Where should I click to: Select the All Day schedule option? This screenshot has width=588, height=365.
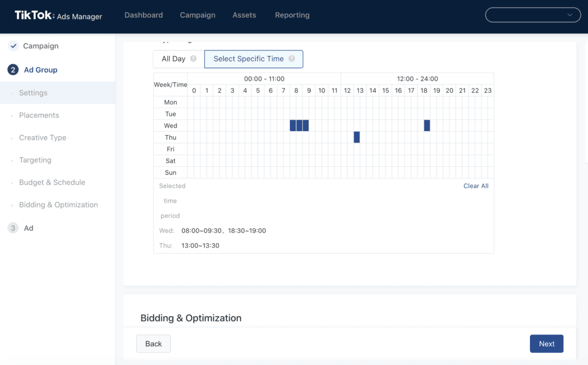(173, 59)
